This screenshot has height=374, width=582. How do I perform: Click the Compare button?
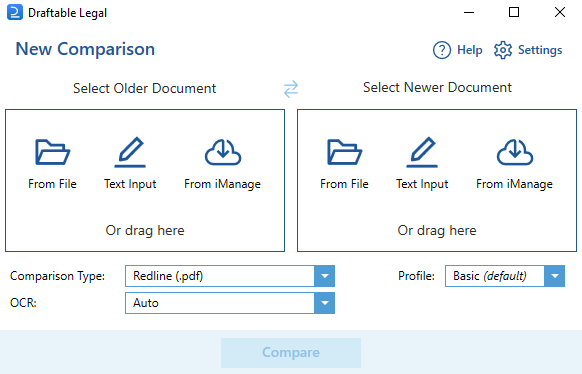(291, 352)
